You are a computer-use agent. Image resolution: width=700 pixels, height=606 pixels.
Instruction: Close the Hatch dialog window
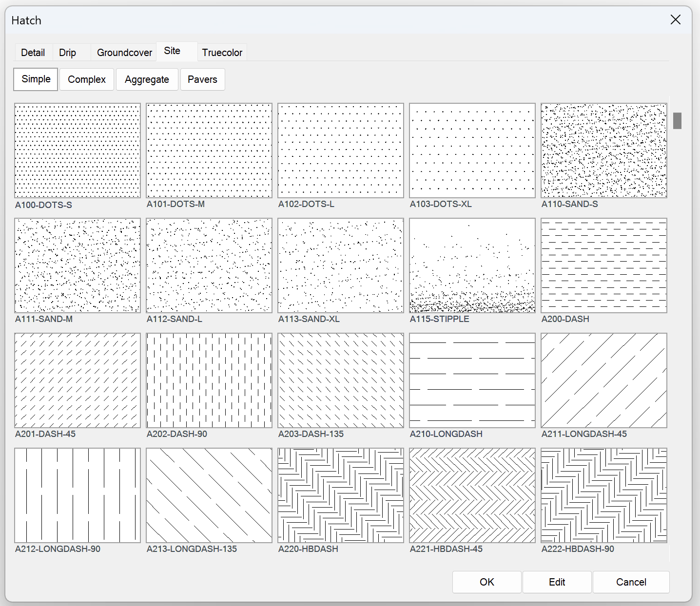(x=676, y=19)
